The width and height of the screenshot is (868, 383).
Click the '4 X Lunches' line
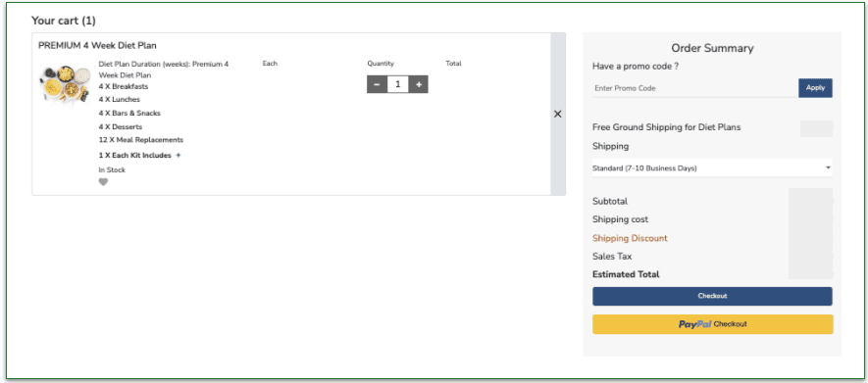pos(120,100)
